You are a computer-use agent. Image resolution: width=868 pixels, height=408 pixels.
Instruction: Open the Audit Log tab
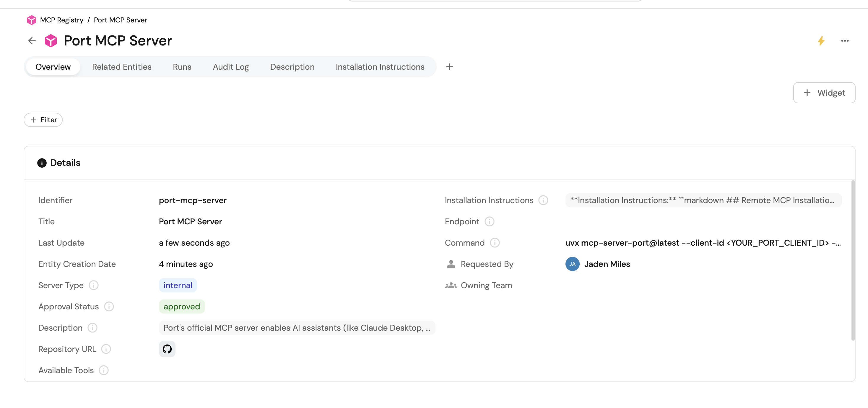coord(231,67)
